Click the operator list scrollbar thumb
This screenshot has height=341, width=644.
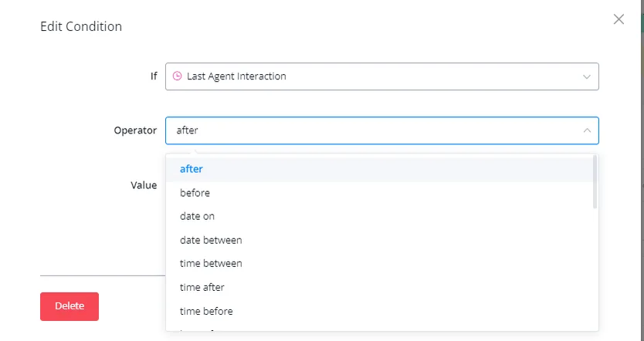[595, 182]
